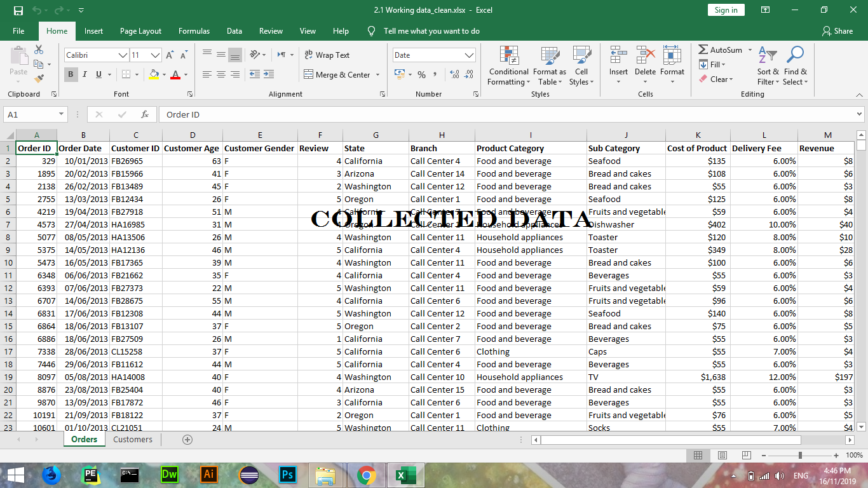The height and width of the screenshot is (488, 868).
Task: Switch to the Customers sheet tab
Action: (133, 440)
